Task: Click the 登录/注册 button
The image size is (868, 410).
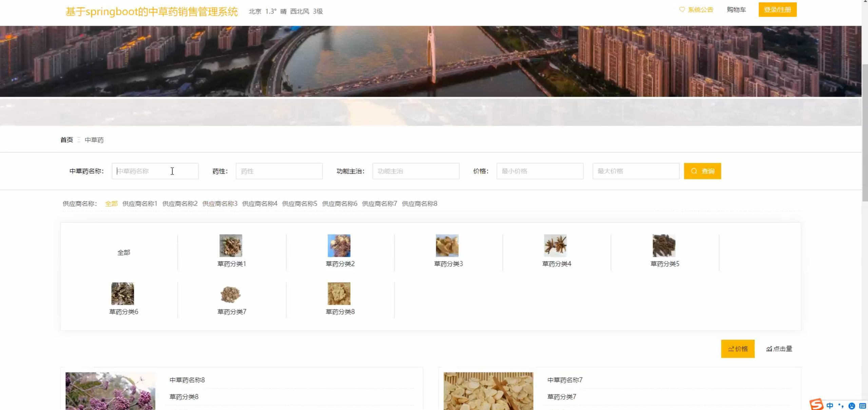Action: tap(777, 10)
